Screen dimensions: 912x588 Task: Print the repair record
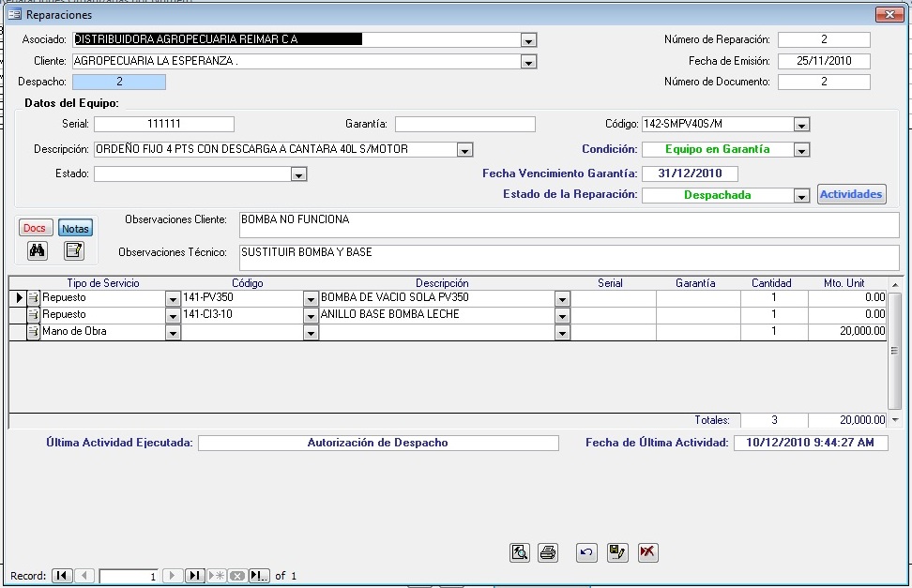coord(548,552)
